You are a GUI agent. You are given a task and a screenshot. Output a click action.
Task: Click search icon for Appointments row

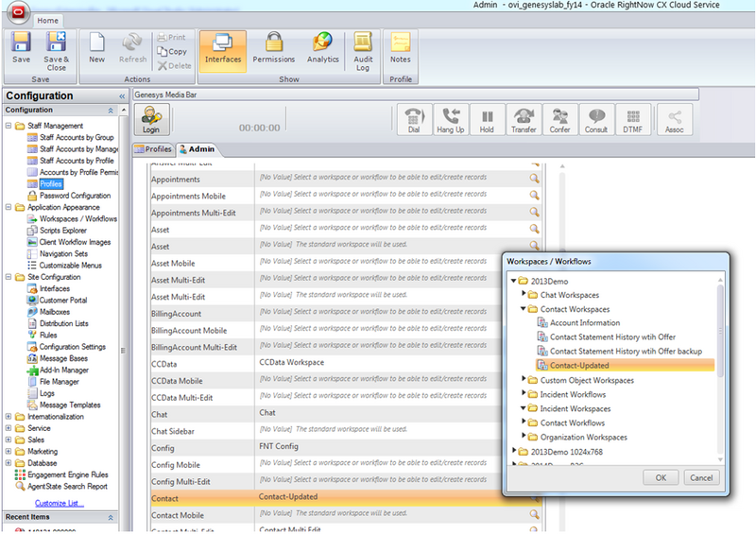coord(534,178)
